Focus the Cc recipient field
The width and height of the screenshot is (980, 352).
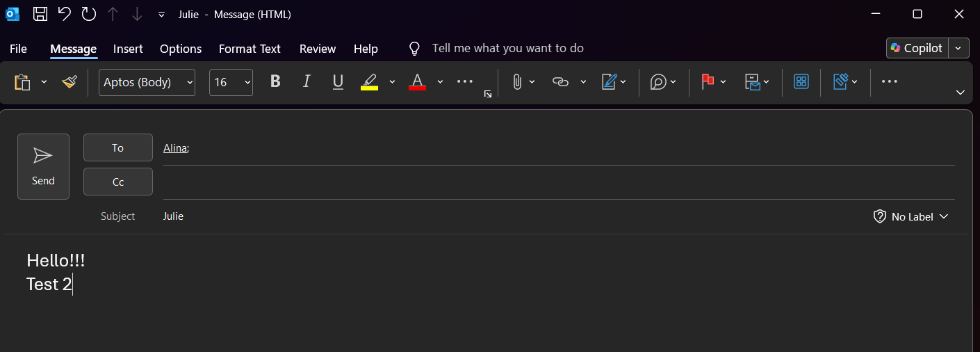pos(559,182)
